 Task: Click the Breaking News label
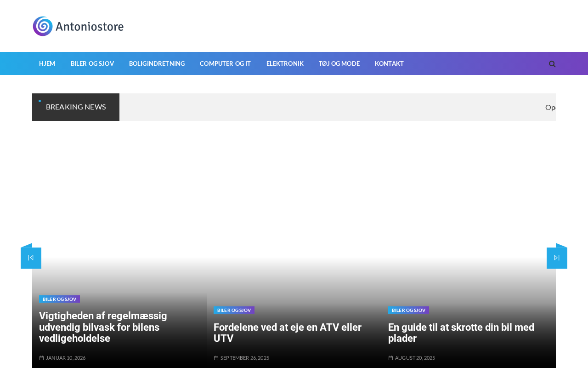pos(76,107)
